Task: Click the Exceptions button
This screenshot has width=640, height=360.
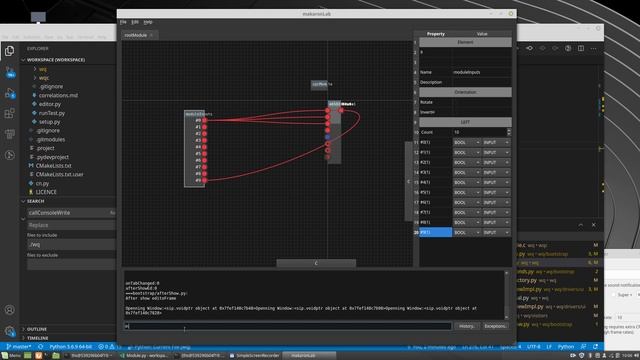Action: (496, 326)
